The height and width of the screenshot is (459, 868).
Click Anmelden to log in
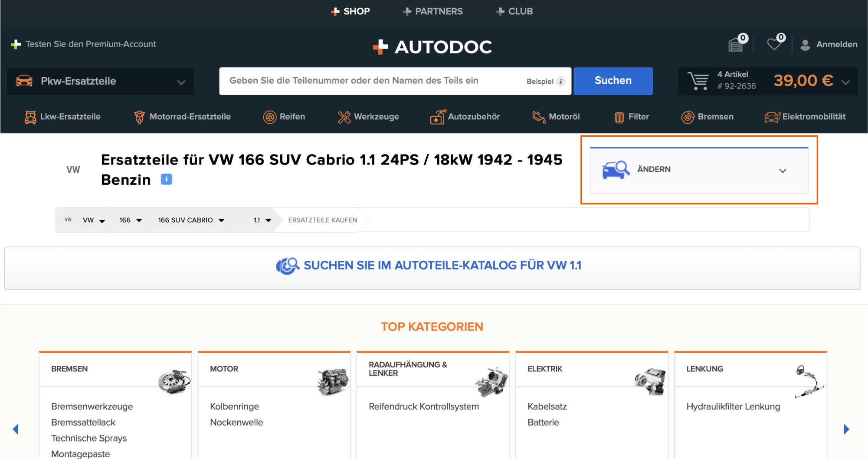tap(836, 44)
